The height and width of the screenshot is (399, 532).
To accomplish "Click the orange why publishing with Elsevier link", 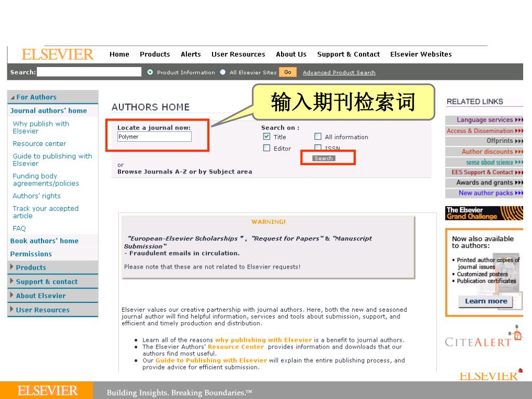I will click(263, 340).
